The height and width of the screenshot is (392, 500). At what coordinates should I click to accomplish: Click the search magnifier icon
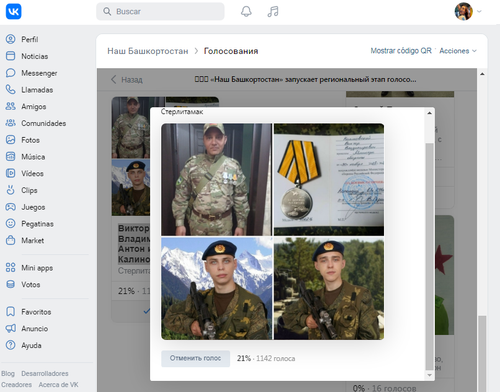click(107, 11)
